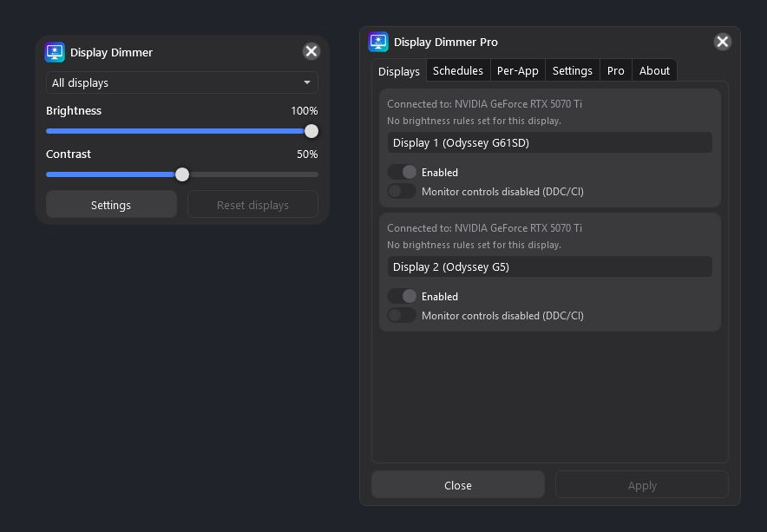
Task: Toggle DDC/CI monitor controls for Display 2
Action: (x=402, y=315)
